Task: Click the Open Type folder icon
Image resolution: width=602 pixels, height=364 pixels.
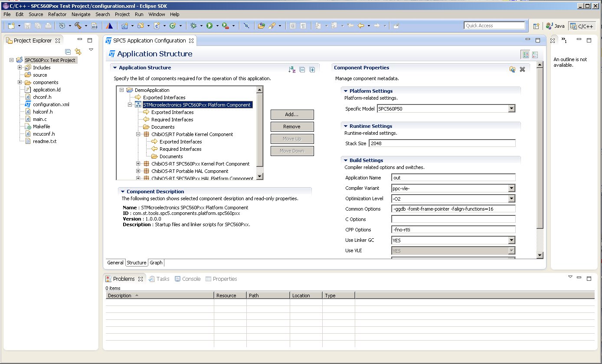Action: [261, 26]
